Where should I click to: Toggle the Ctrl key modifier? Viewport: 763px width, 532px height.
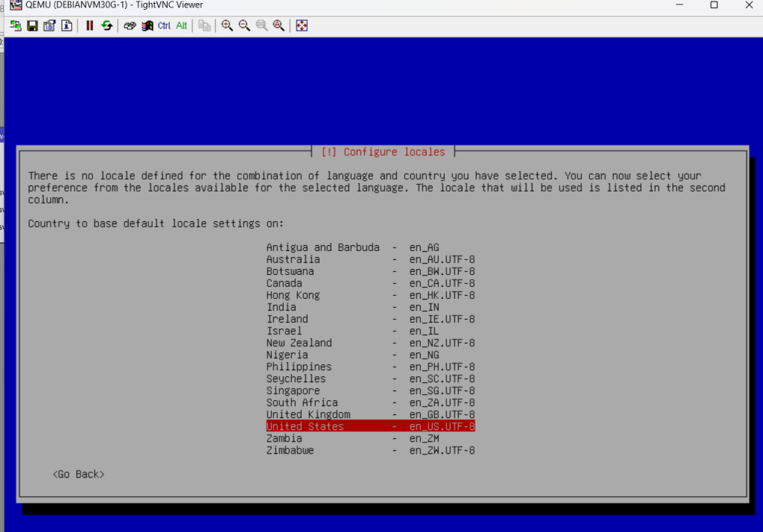click(164, 25)
